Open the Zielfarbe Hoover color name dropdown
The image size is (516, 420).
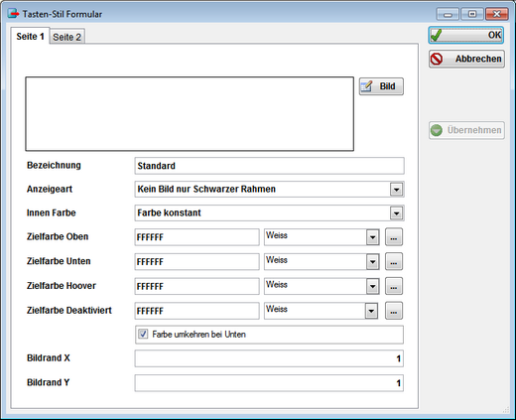coord(372,286)
